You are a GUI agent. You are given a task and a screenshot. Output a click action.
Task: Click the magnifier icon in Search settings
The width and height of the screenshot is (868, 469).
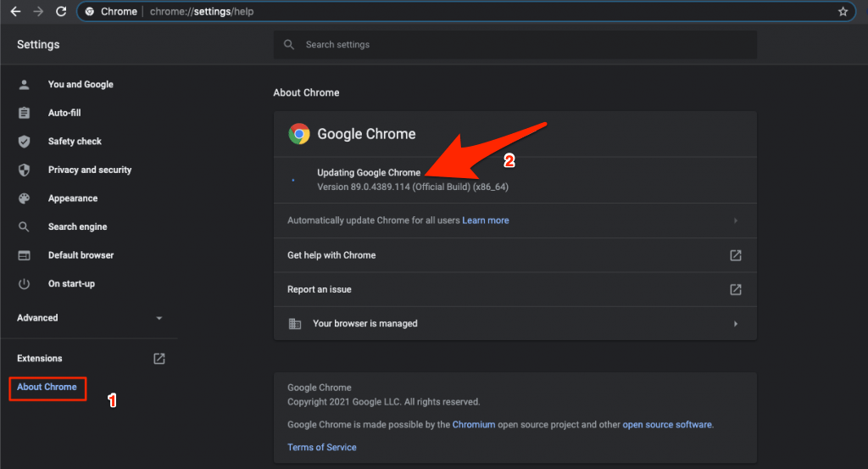[289, 44]
